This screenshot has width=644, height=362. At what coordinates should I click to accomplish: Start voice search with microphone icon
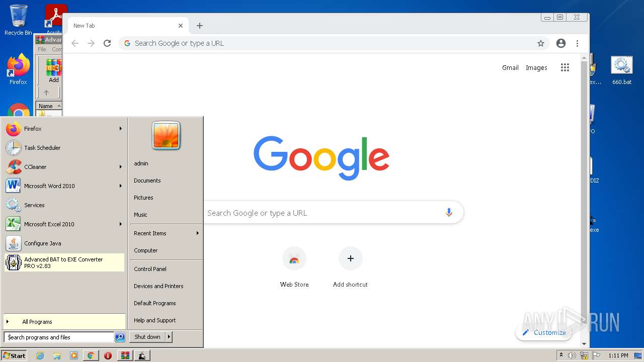tap(449, 213)
